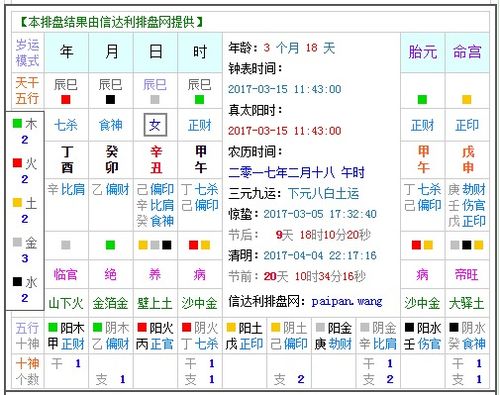The width and height of the screenshot is (500, 395).
Task: Click 七杀 in the year column
Action: tap(66, 125)
